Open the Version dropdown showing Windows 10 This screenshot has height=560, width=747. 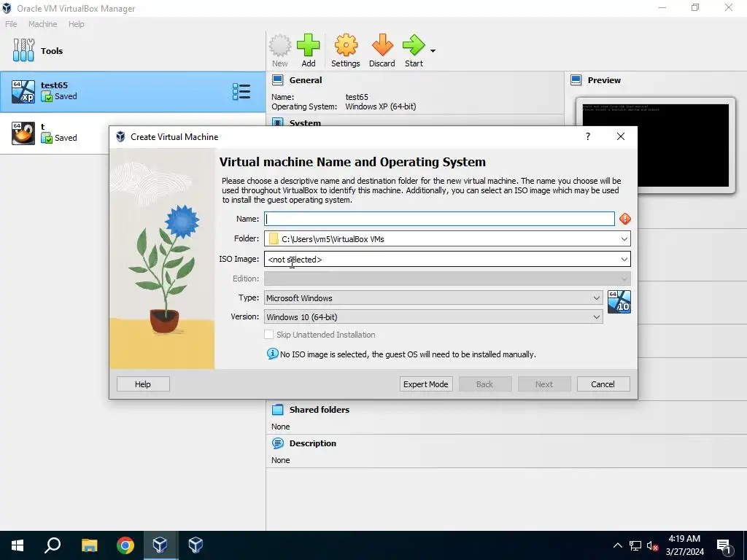(433, 317)
